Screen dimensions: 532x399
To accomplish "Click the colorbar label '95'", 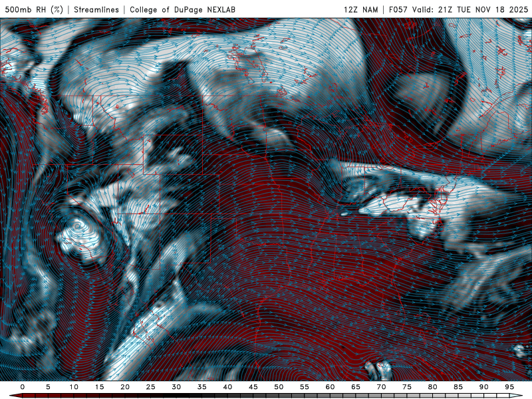I will pyautogui.click(x=509, y=387).
